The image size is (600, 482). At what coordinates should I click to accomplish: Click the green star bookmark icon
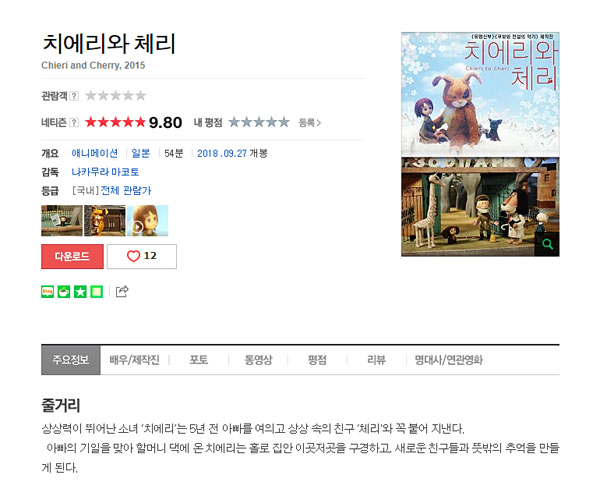pos(80,292)
